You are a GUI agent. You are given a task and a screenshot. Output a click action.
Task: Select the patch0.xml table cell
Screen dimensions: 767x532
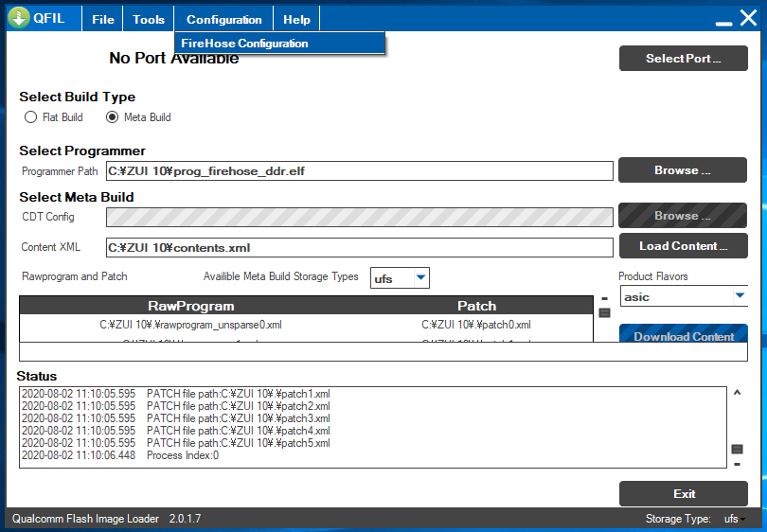pos(476,325)
